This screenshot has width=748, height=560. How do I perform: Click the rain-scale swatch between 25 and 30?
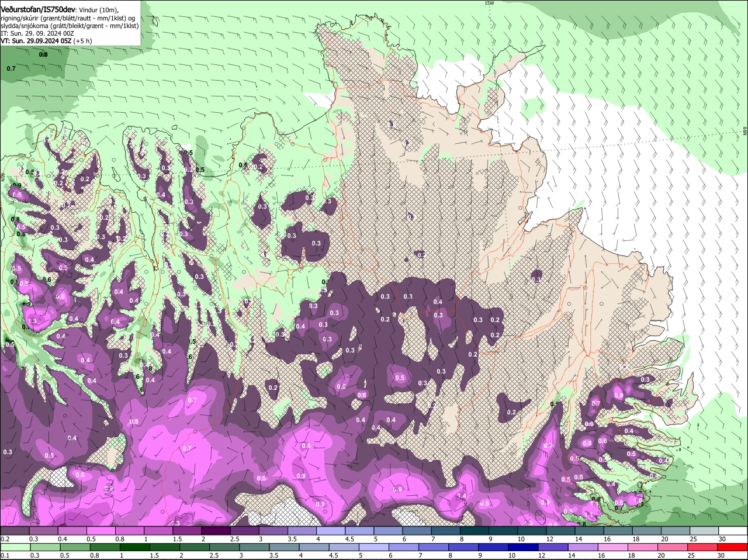pyautogui.click(x=702, y=547)
